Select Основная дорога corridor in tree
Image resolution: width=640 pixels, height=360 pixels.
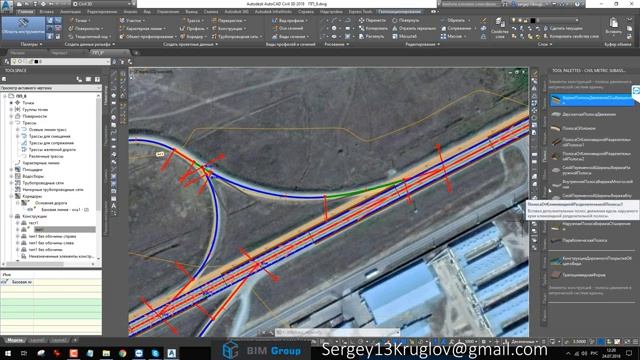tap(51, 203)
